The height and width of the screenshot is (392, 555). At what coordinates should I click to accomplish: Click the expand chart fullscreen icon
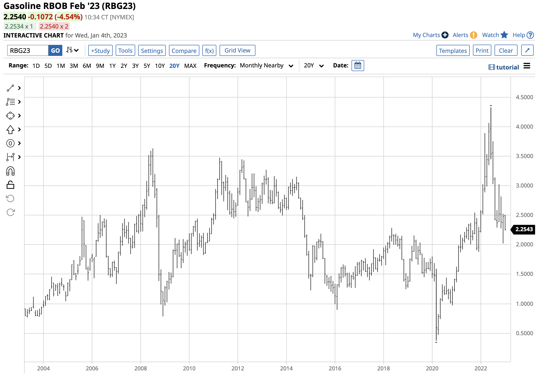point(527,51)
